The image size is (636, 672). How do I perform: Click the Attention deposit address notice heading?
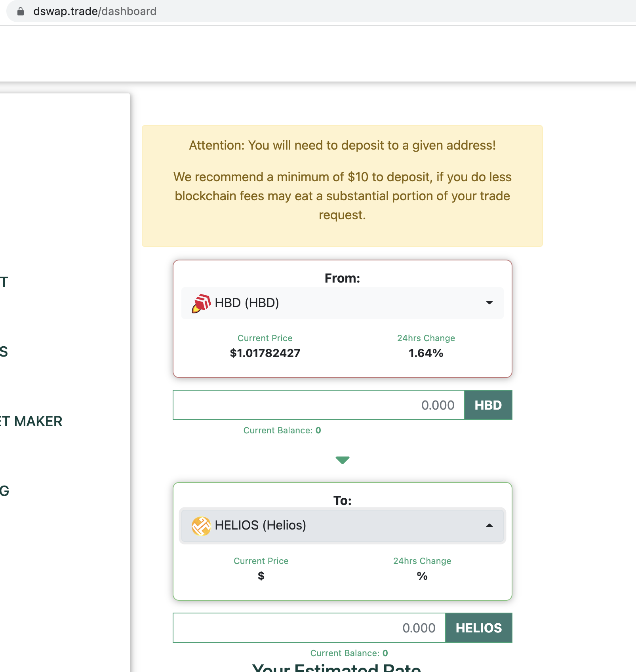[x=342, y=145]
